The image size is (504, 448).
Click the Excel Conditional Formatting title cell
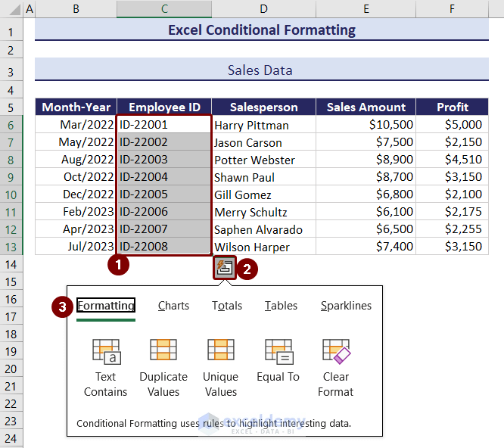pos(262,30)
